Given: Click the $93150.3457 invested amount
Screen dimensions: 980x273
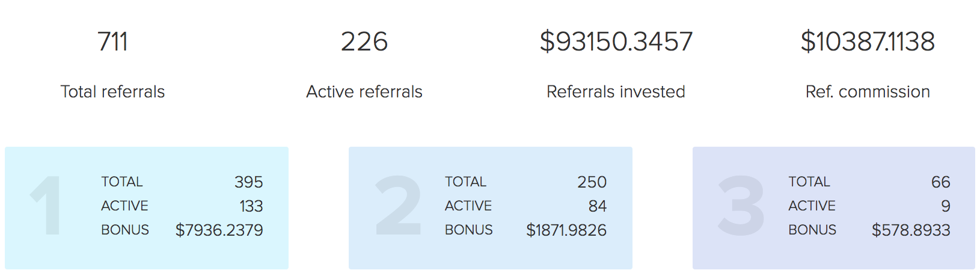Looking at the screenshot, I should 616,41.
